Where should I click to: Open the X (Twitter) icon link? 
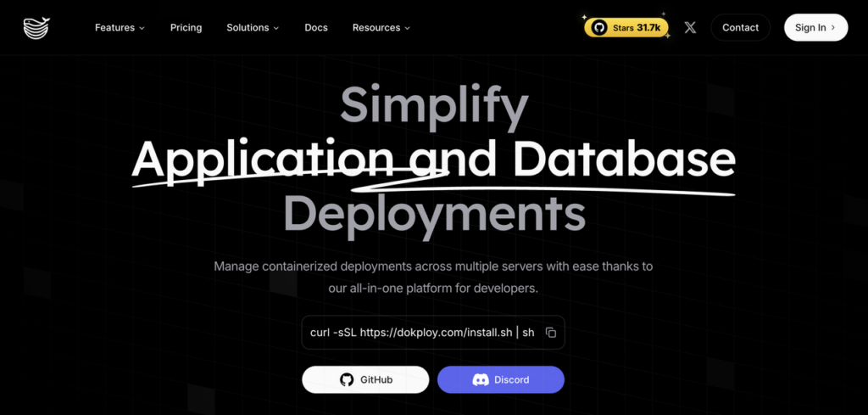tap(690, 28)
